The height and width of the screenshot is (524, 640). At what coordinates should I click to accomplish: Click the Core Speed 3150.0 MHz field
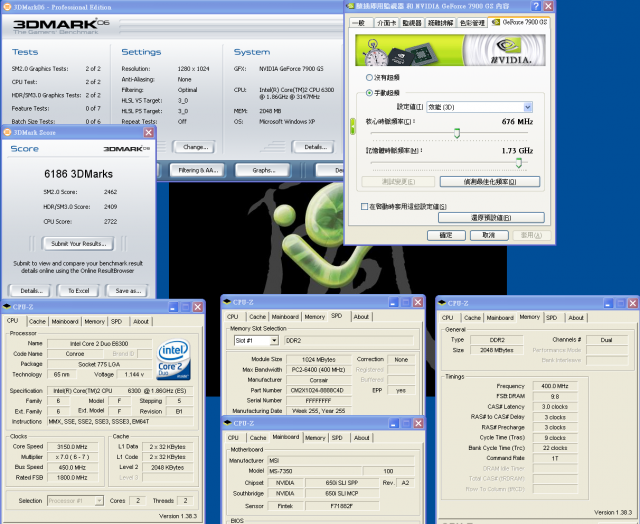pos(73,446)
